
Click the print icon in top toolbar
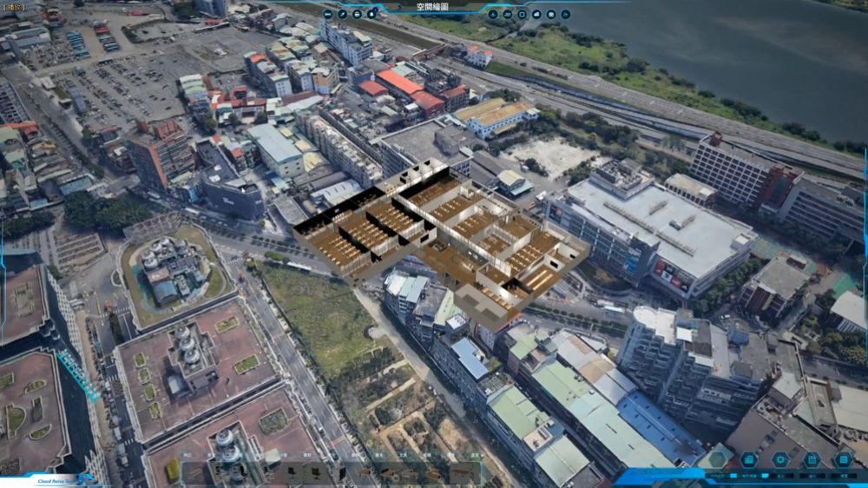click(x=357, y=14)
